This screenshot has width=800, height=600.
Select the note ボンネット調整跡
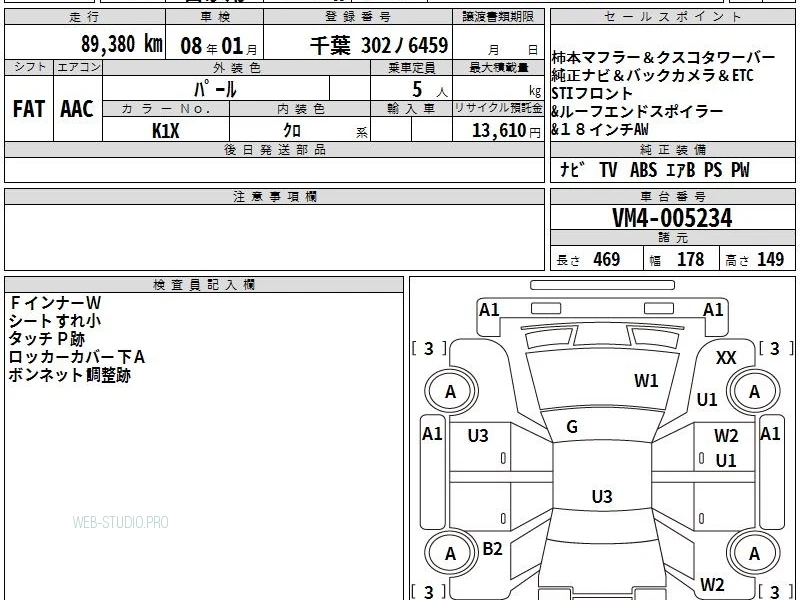click(x=70, y=375)
